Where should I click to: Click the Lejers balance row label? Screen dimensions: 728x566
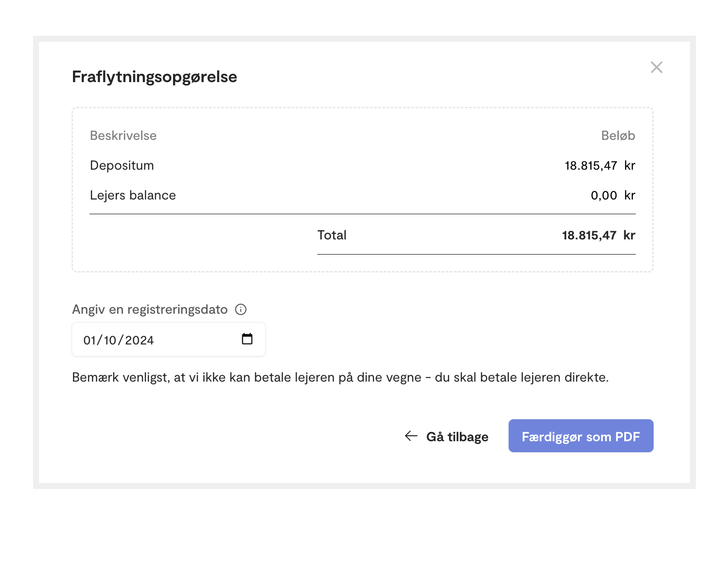tap(133, 195)
